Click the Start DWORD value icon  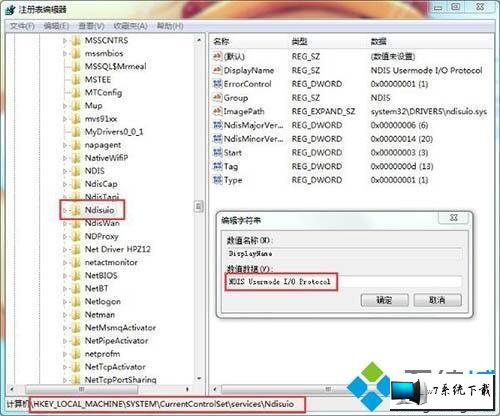click(x=217, y=152)
